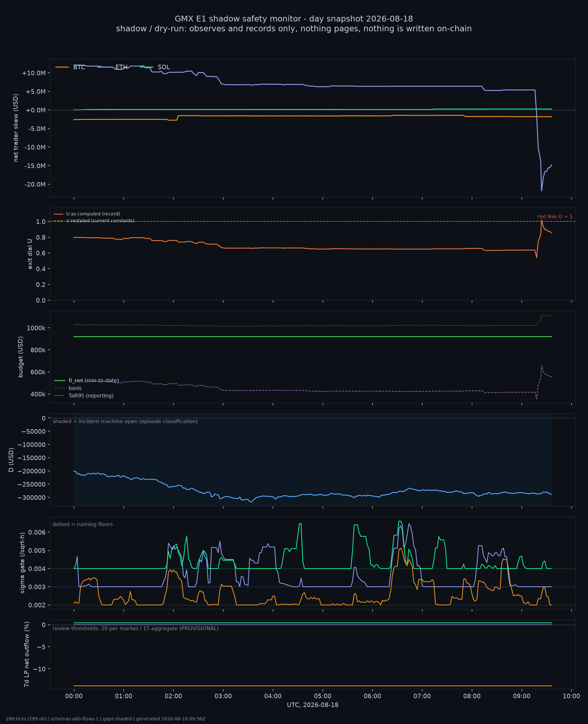Click the orange BTC legend line swatch

62,67
